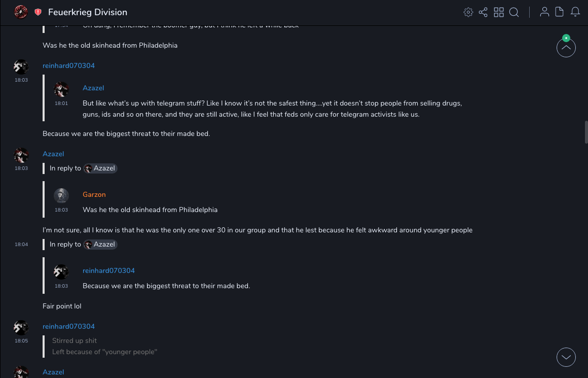Screen dimensions: 588x378
Task: Show room members person icon
Action: (544, 12)
